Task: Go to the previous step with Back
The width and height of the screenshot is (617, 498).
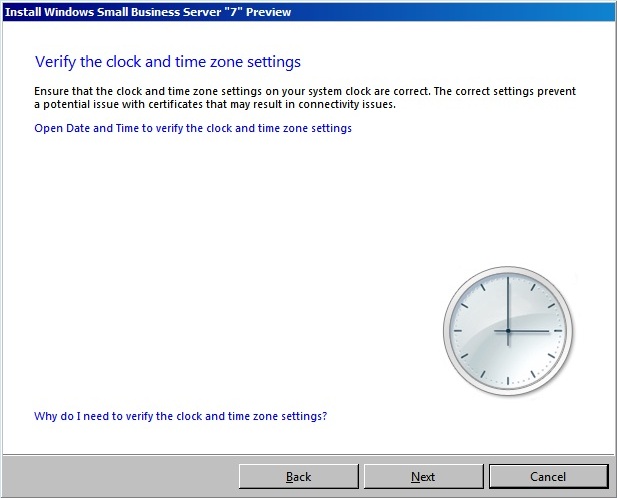Action: [299, 476]
